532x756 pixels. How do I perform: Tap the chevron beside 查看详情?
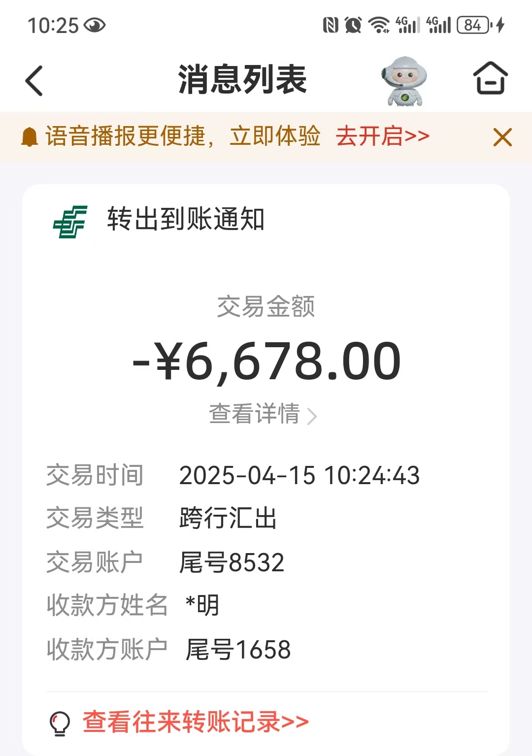coord(312,416)
